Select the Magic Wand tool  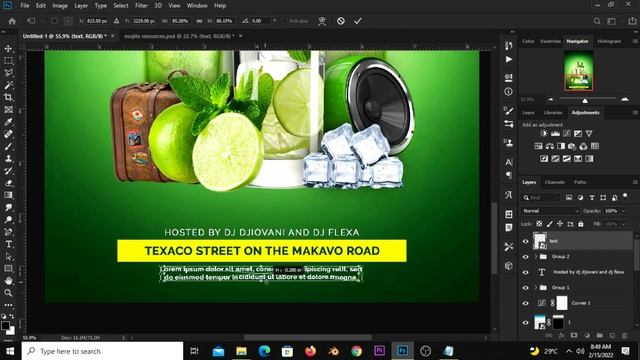click(8, 85)
